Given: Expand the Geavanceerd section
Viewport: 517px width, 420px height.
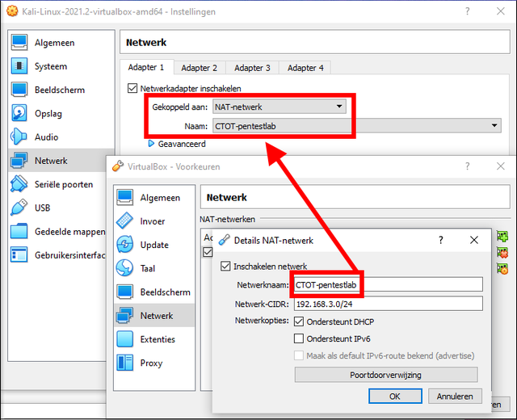Looking at the screenshot, I should click(178, 144).
